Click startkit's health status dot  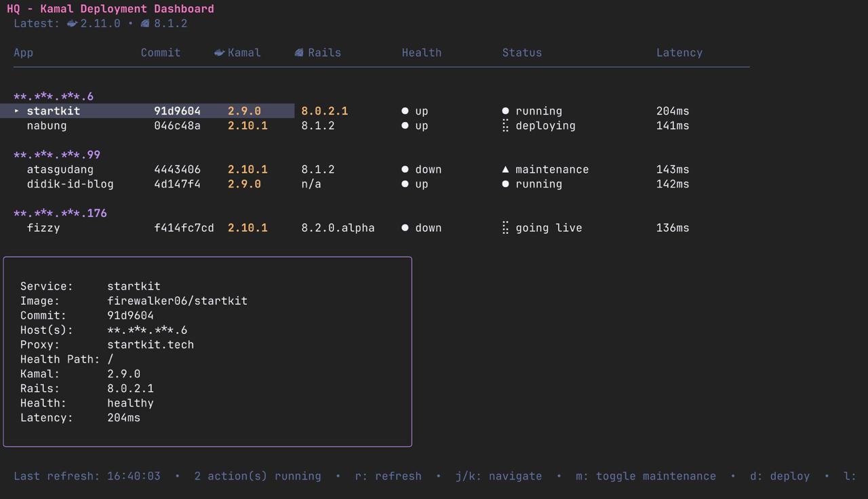405,111
